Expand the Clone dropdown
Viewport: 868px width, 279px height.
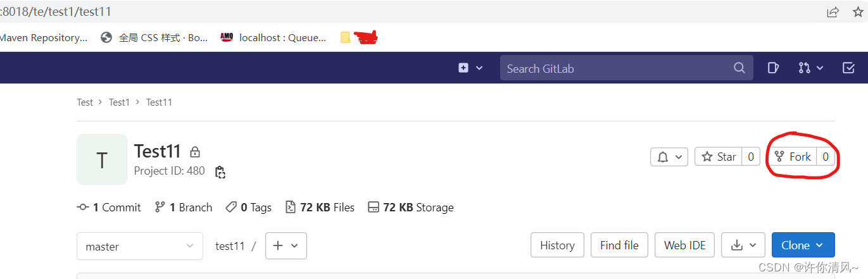point(803,245)
